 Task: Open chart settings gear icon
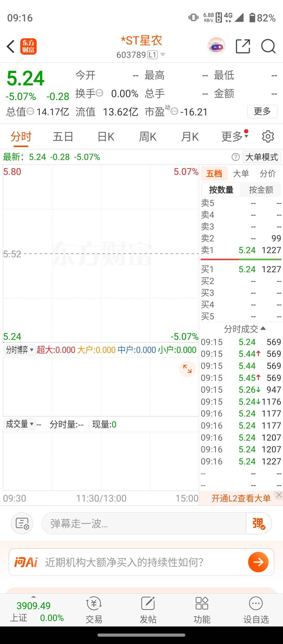(x=268, y=136)
